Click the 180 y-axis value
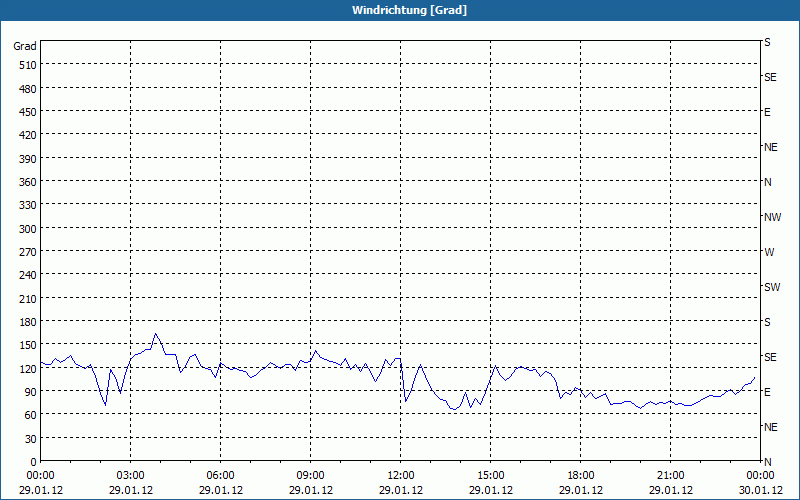 28,322
